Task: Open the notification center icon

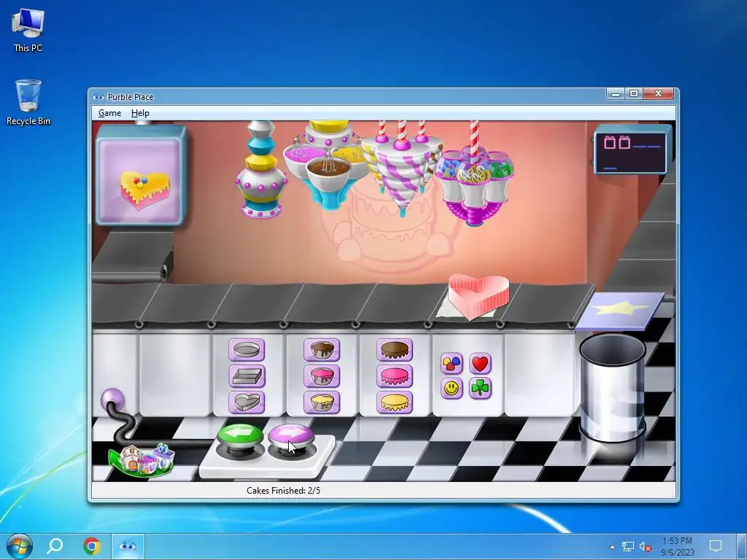Action: [716, 546]
